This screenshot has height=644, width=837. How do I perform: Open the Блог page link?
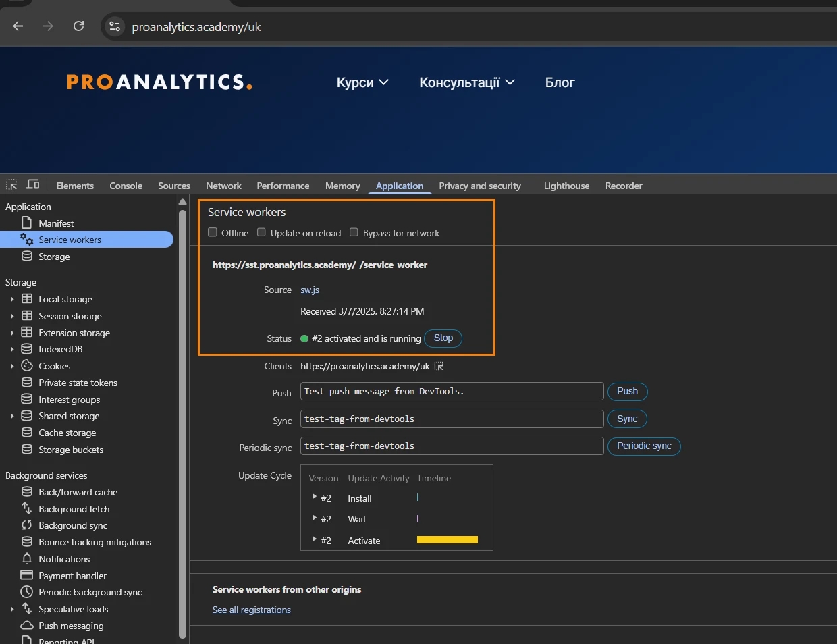click(x=560, y=82)
